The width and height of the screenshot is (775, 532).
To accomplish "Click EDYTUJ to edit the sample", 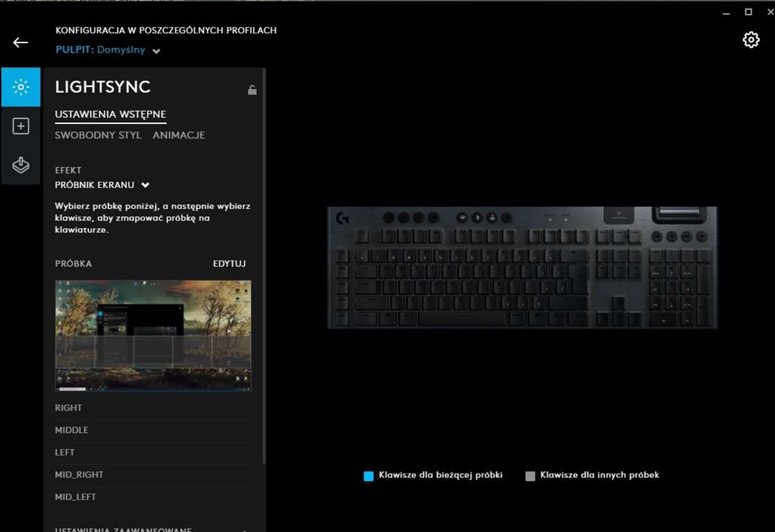I will coord(229,263).
